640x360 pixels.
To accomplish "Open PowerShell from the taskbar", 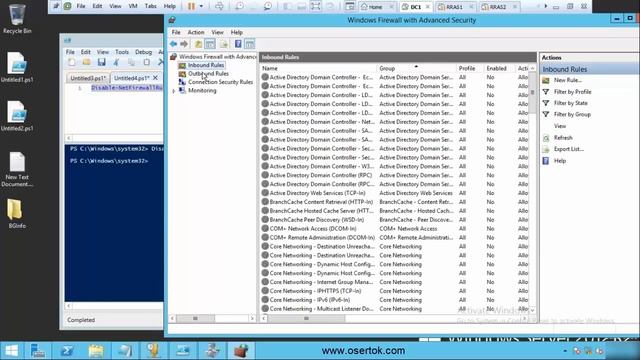I will tap(67, 351).
